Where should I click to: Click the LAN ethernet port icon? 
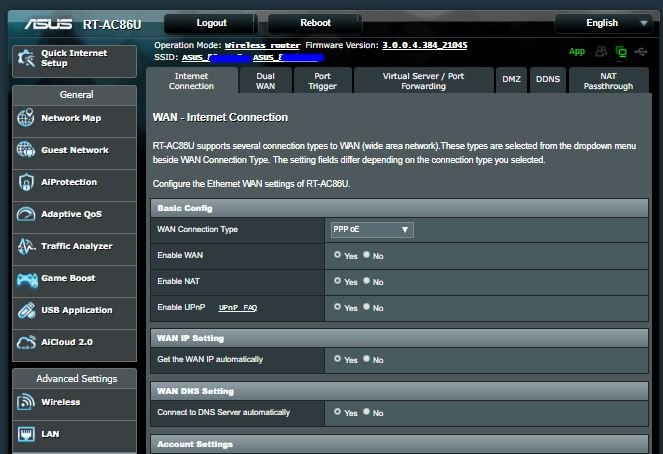click(x=26, y=434)
